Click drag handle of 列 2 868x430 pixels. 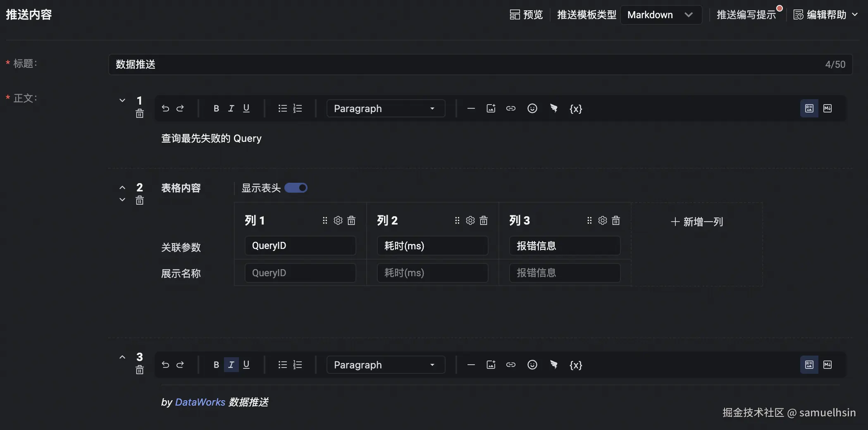click(457, 220)
